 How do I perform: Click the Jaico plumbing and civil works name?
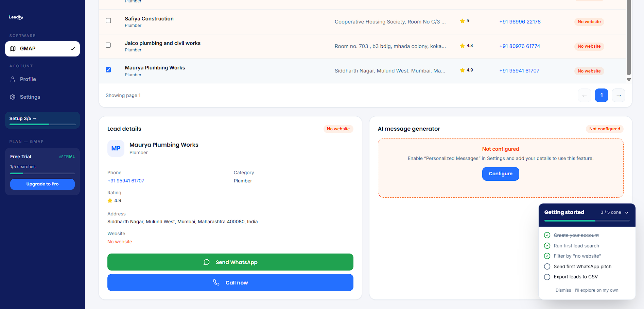[x=162, y=43]
